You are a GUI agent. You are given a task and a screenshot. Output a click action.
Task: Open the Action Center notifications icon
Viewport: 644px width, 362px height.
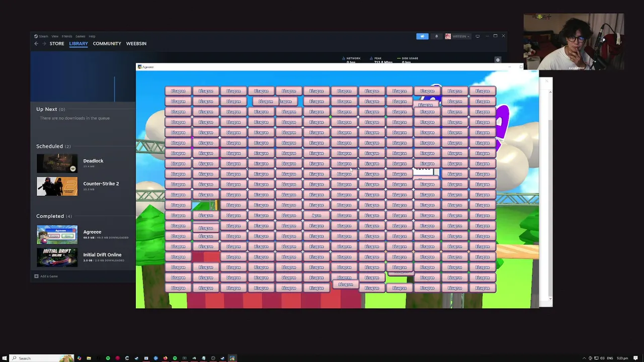click(634, 358)
